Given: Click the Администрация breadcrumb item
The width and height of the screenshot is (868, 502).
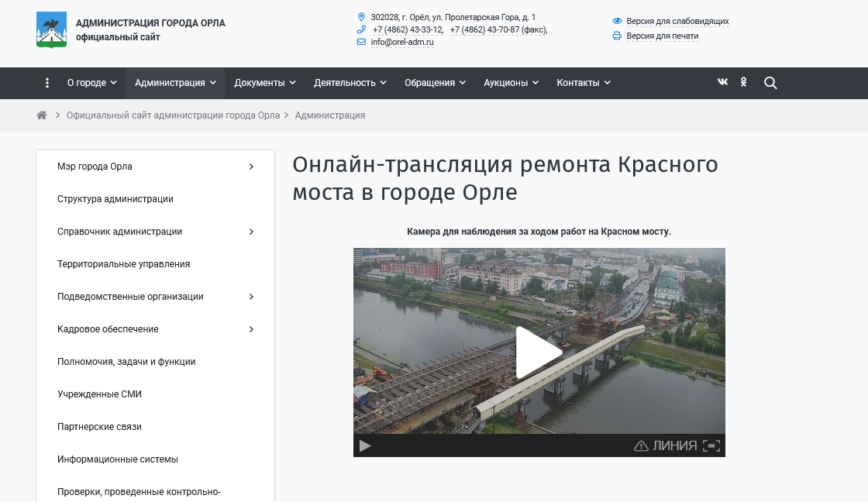Looking at the screenshot, I should (x=330, y=115).
